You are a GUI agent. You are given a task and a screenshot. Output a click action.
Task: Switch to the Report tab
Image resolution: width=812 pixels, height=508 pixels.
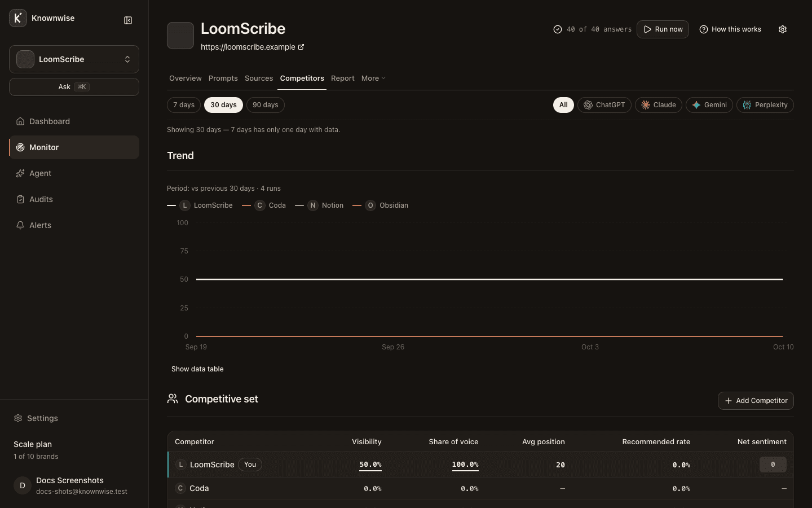pyautogui.click(x=343, y=78)
